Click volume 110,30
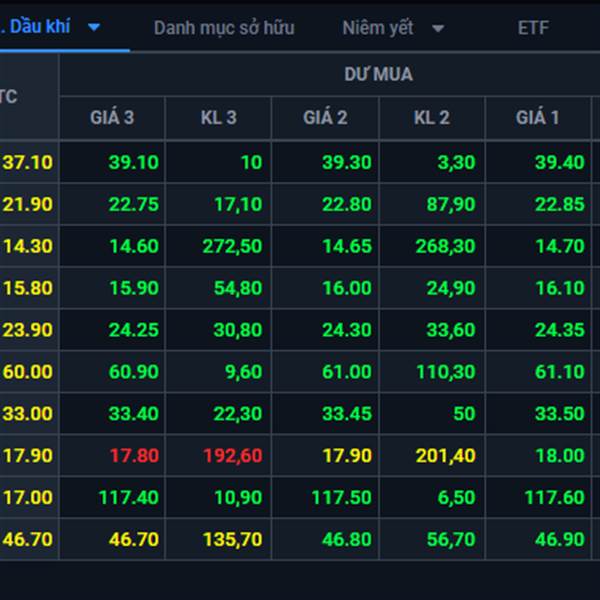This screenshot has height=600, width=600. click(x=446, y=372)
